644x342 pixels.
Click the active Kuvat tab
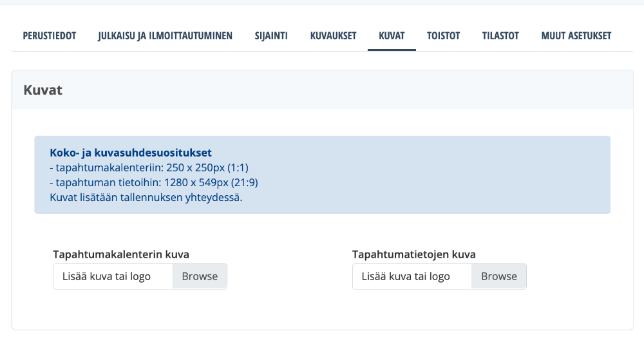point(392,36)
